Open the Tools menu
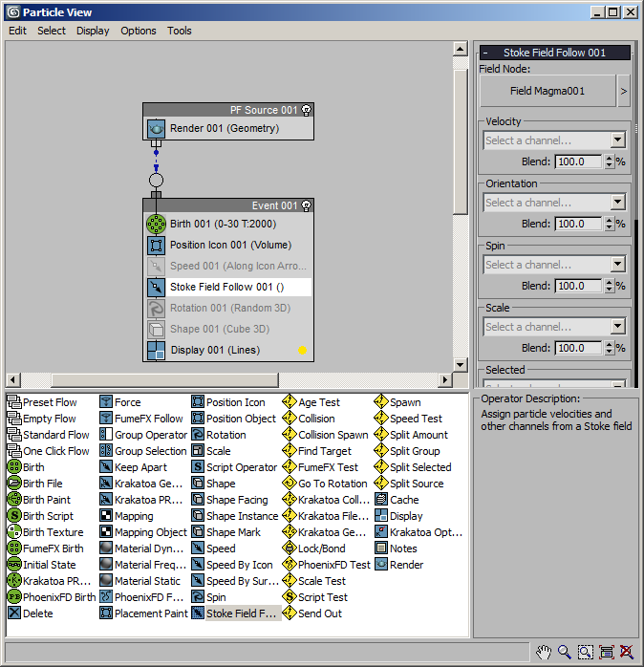 (179, 31)
